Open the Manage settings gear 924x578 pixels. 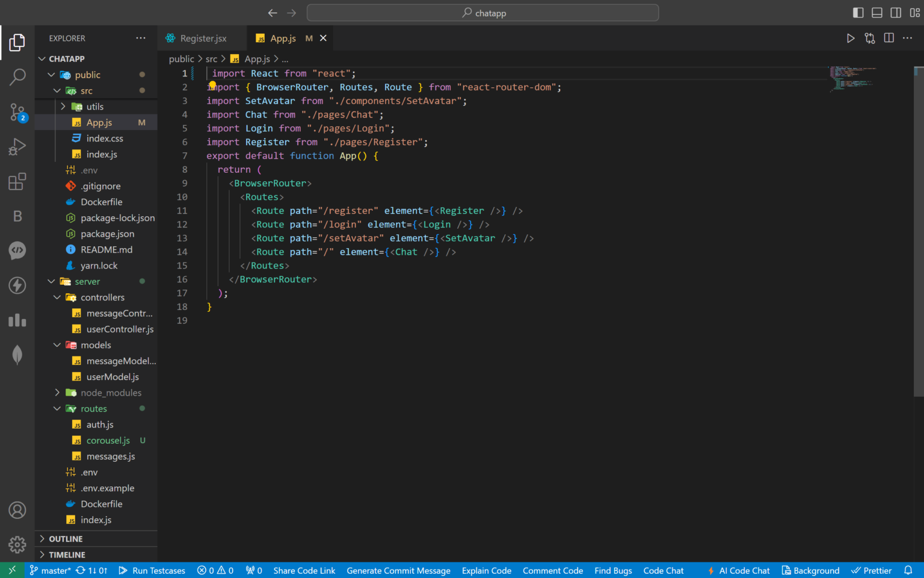pyautogui.click(x=17, y=544)
